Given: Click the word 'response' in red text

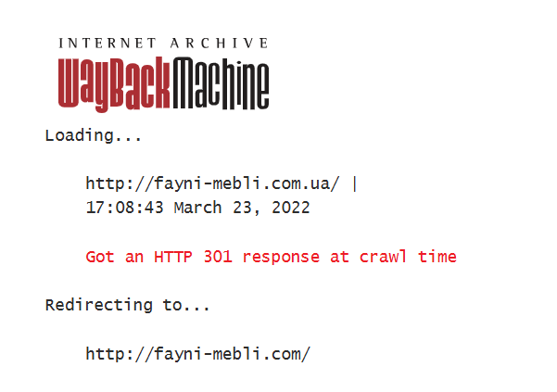Looking at the screenshot, I should [281, 258].
